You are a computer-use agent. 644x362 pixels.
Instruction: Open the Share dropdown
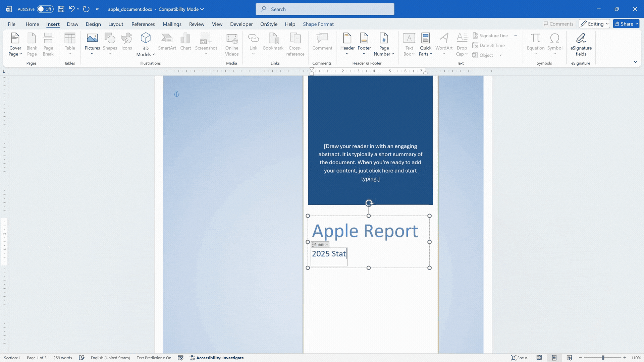tap(626, 24)
